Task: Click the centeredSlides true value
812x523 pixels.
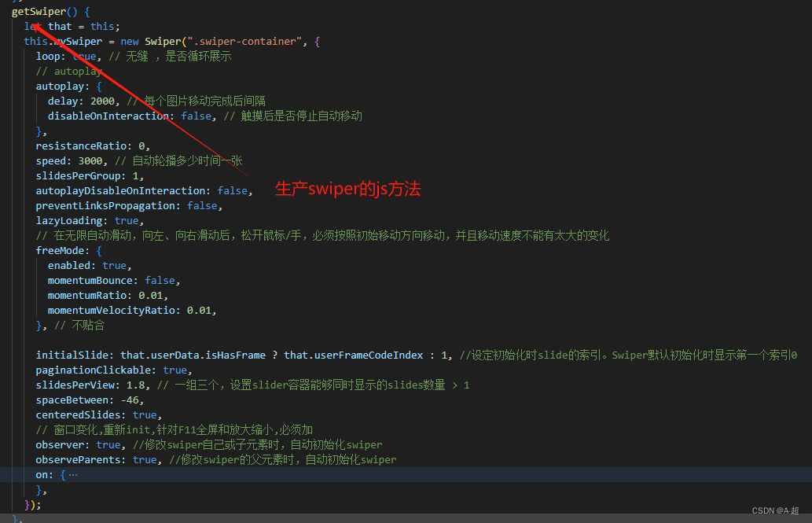Action: coord(143,414)
